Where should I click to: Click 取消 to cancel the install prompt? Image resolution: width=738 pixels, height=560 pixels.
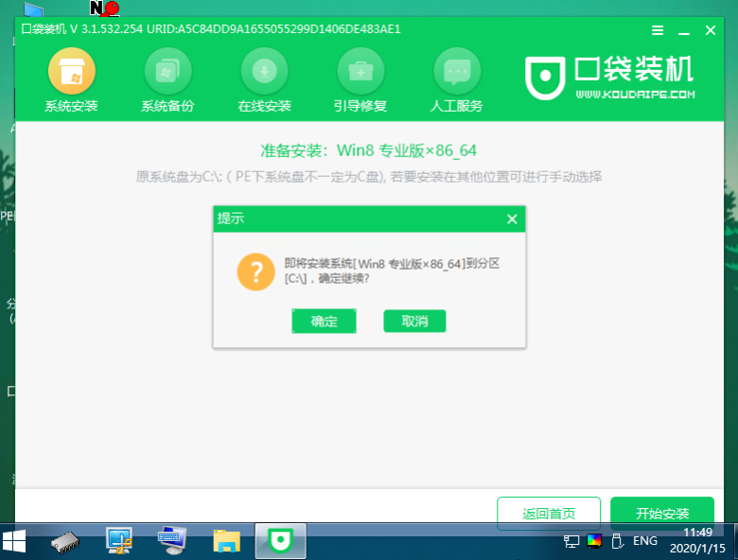pos(414,322)
